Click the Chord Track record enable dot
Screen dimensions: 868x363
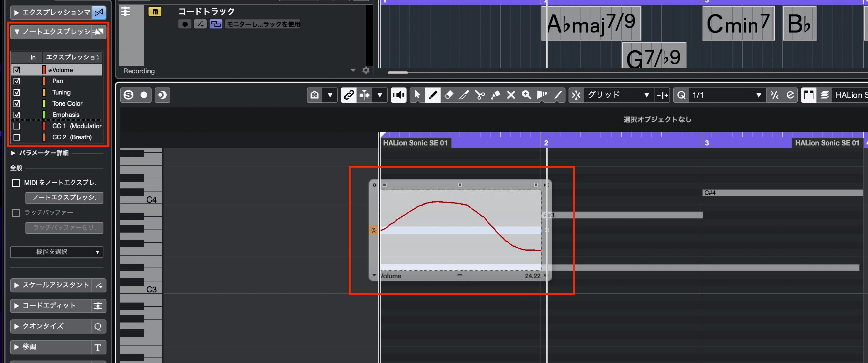tap(185, 24)
